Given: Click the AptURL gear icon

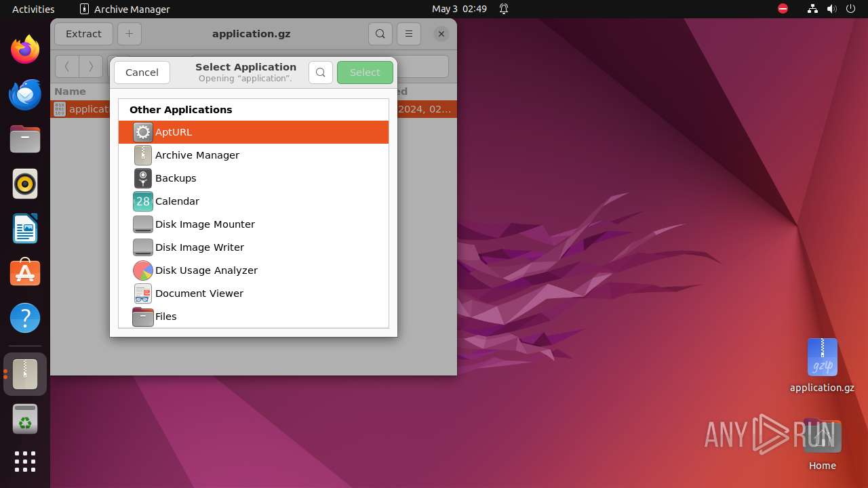Looking at the screenshot, I should point(143,132).
